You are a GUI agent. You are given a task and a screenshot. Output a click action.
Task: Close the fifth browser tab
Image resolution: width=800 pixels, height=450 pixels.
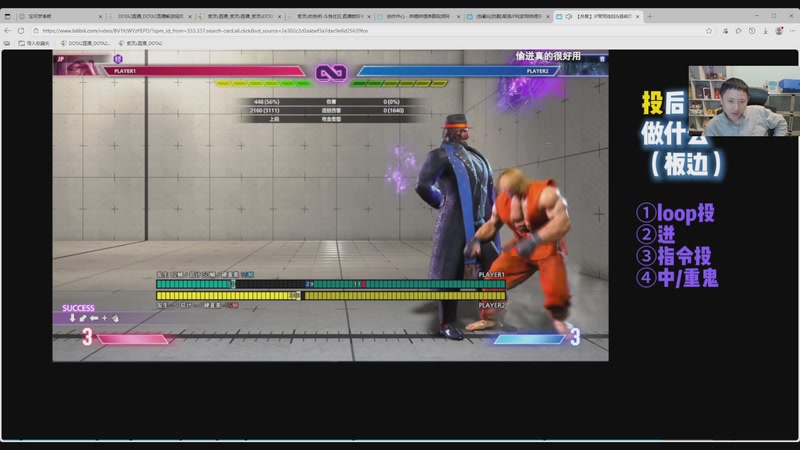click(x=458, y=16)
